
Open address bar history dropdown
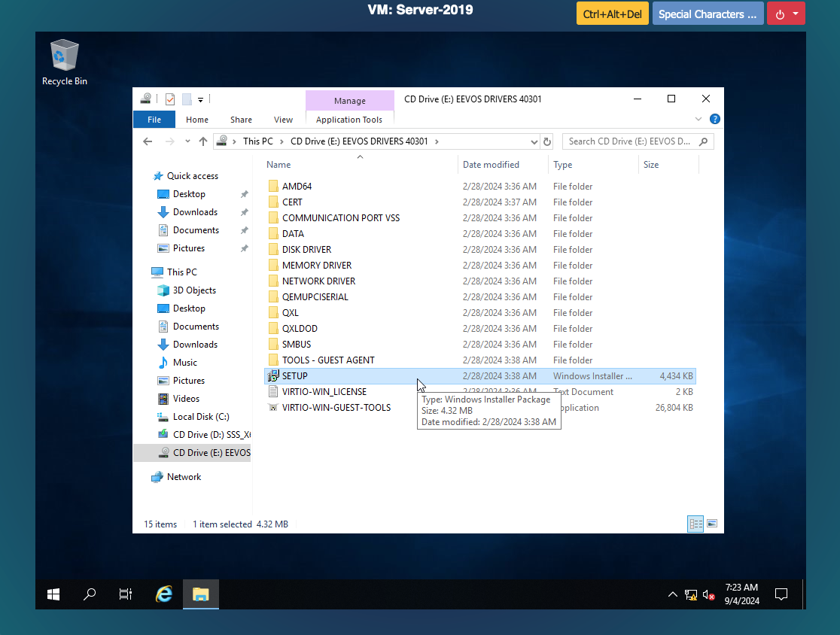[534, 141]
